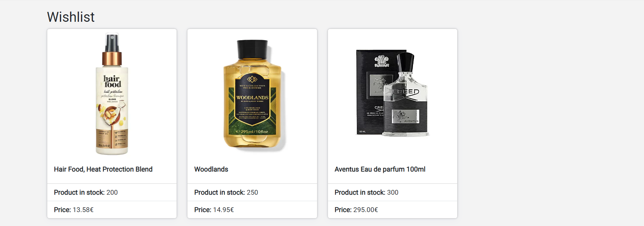The image size is (644, 226).
Task: Select the Aventus Eau de parfum 100ml title
Action: click(380, 169)
